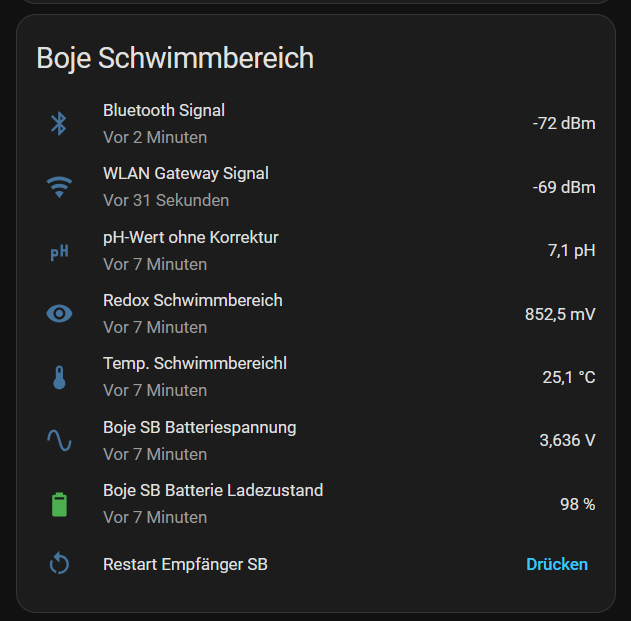Open pH-Wert ohne Korrektur entry

[x=191, y=237]
